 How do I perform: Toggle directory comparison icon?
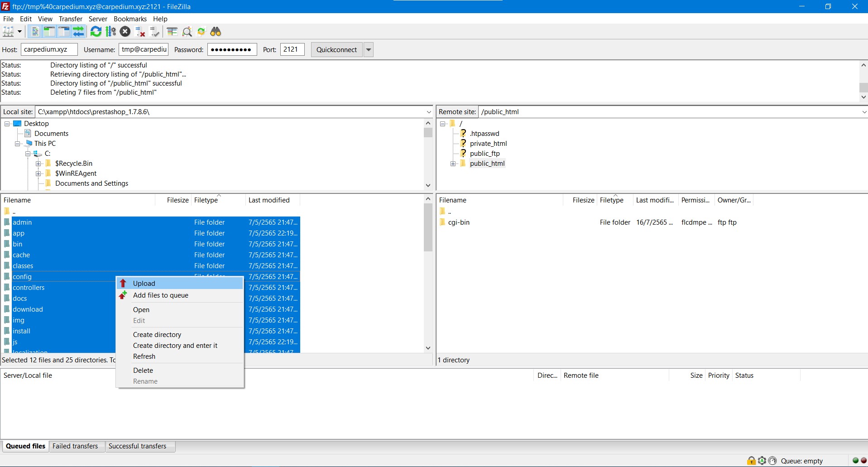tap(187, 32)
